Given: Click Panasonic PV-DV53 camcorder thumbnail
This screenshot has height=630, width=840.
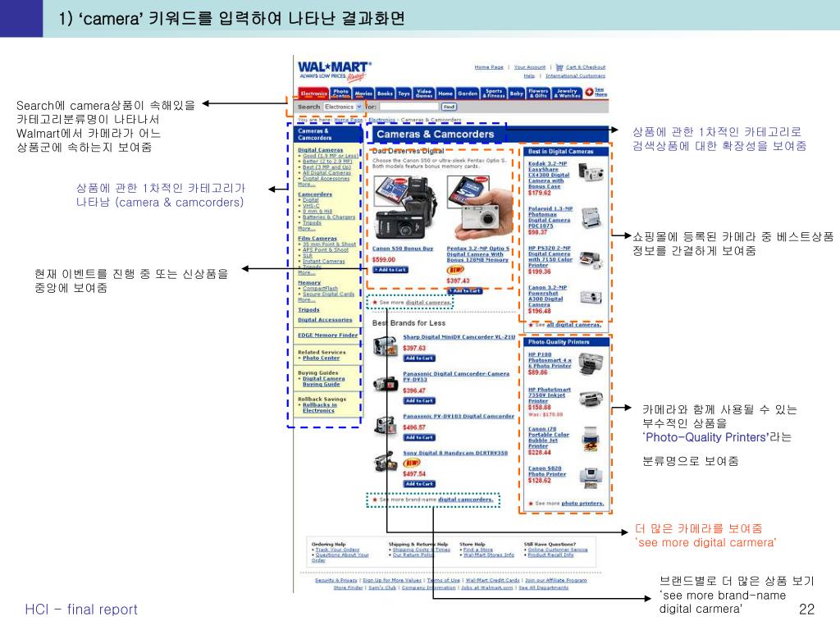Looking at the screenshot, I should click(386, 384).
